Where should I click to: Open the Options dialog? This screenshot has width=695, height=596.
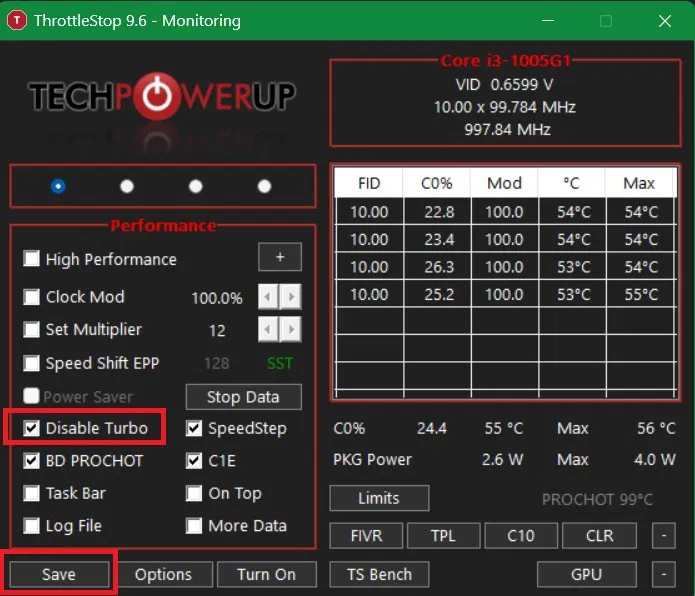[x=163, y=574]
